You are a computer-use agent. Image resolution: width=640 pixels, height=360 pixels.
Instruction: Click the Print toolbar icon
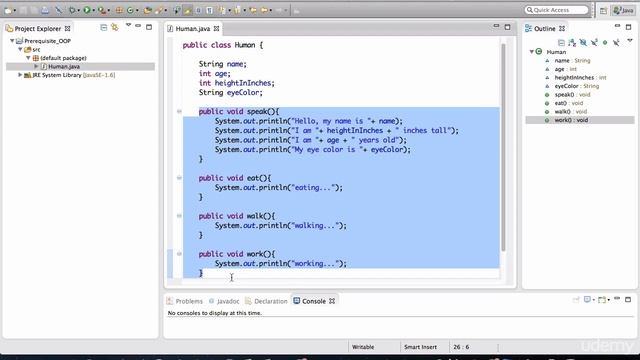[45, 10]
